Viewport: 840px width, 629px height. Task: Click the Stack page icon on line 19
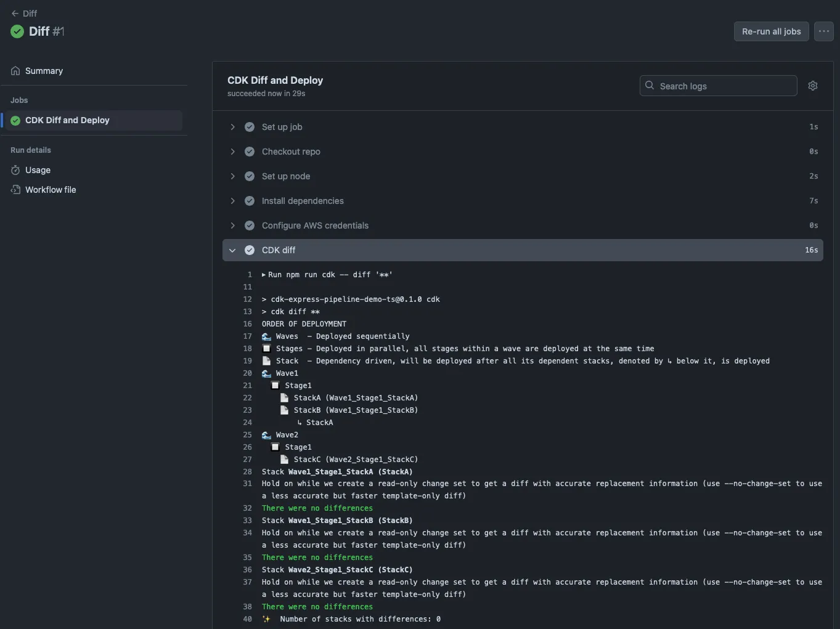coord(266,361)
